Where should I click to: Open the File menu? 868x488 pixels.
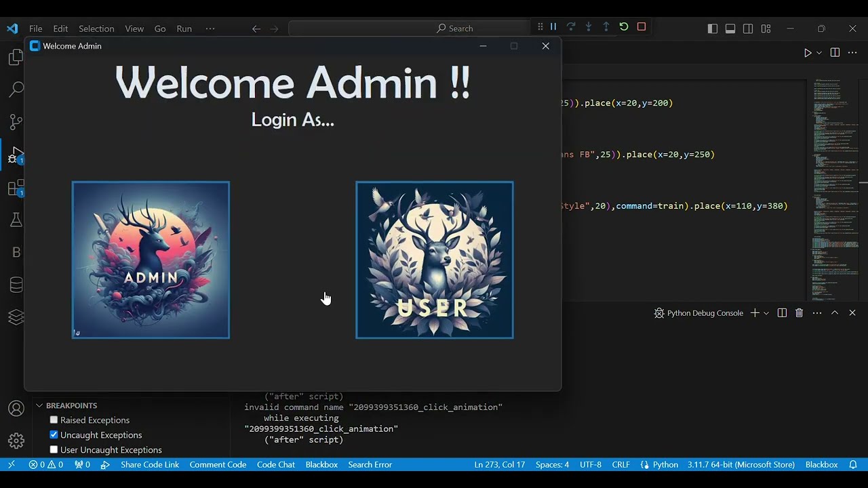[36, 28]
